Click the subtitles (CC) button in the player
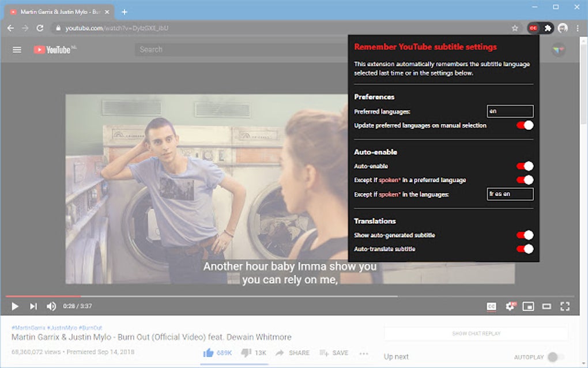 (491, 306)
